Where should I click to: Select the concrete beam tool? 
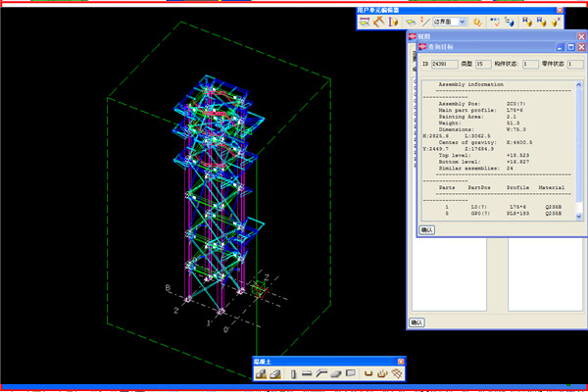tap(306, 373)
